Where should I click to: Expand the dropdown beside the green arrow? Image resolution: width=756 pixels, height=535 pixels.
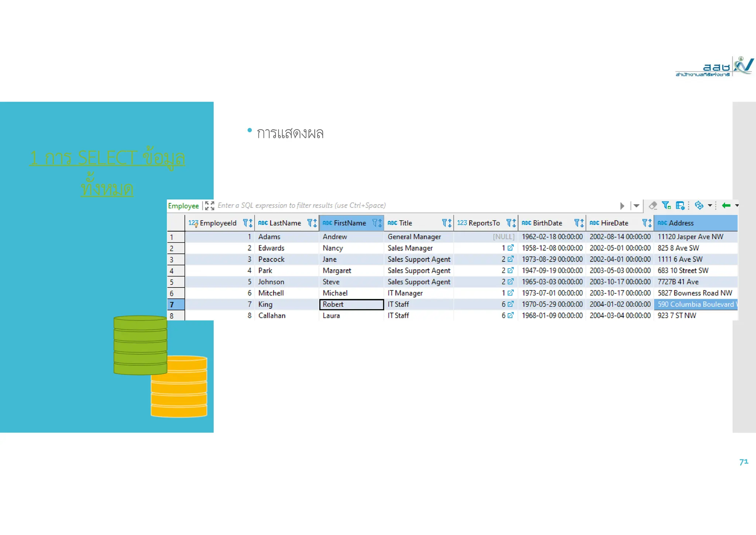737,205
